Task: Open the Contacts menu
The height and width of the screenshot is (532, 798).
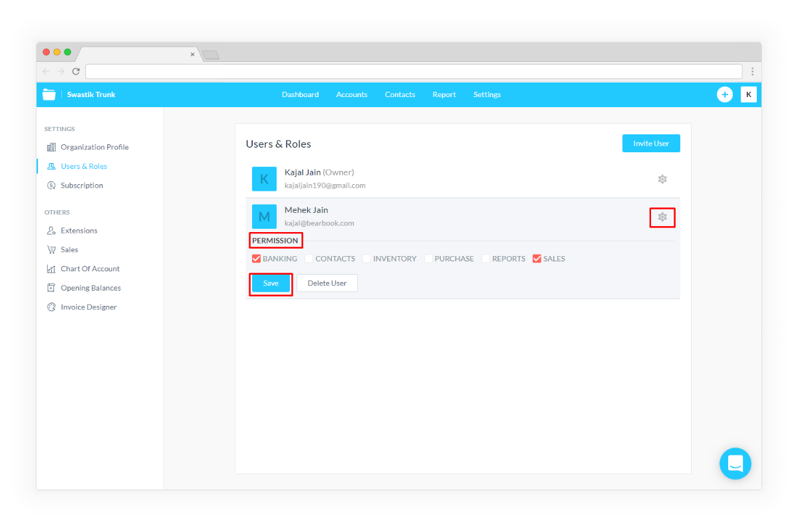Action: 400,94
